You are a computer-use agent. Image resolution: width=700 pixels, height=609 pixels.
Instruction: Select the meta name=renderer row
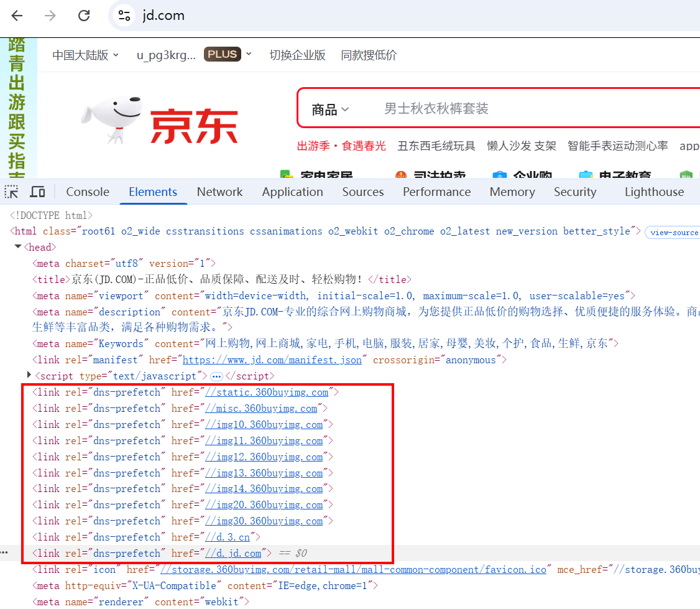140,602
